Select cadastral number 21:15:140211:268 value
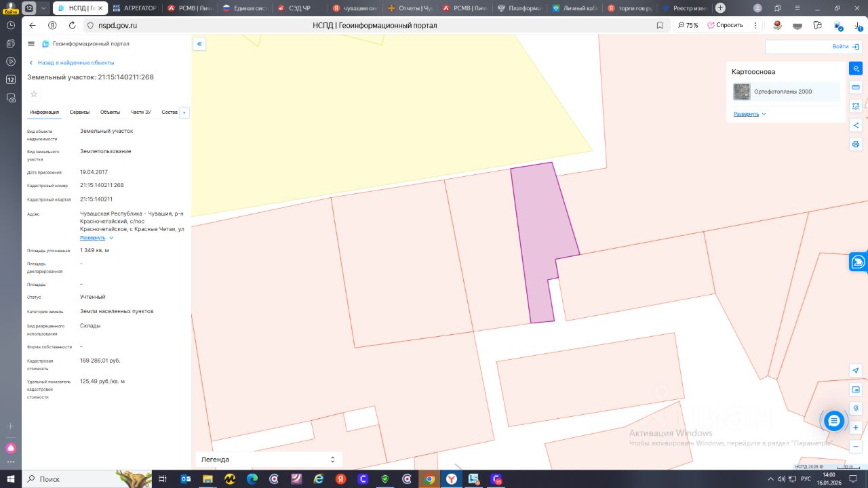Screen dimensions: 868x488 (x=102, y=185)
